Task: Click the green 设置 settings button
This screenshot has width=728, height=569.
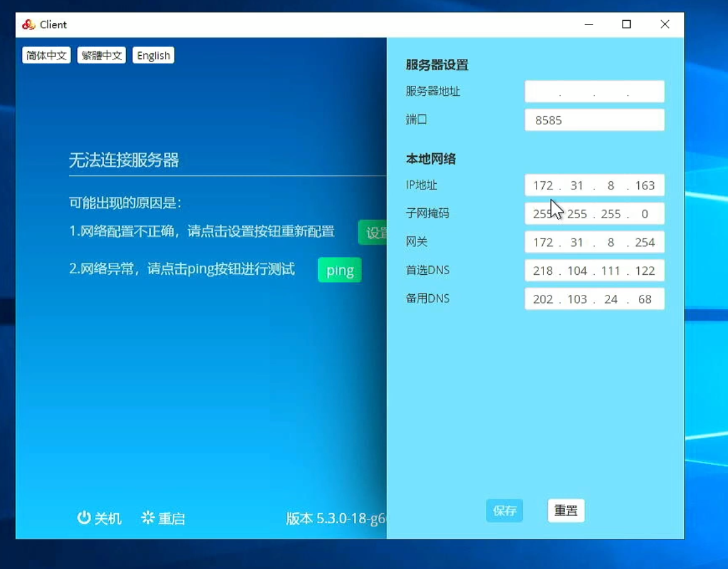Action: click(x=373, y=233)
